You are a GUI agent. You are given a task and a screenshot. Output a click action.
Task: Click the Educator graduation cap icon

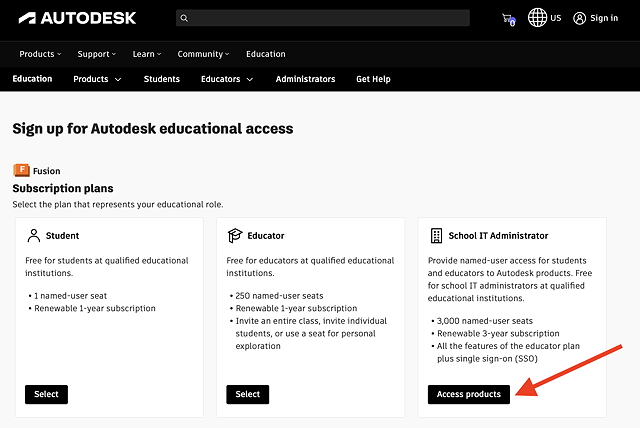[235, 236]
